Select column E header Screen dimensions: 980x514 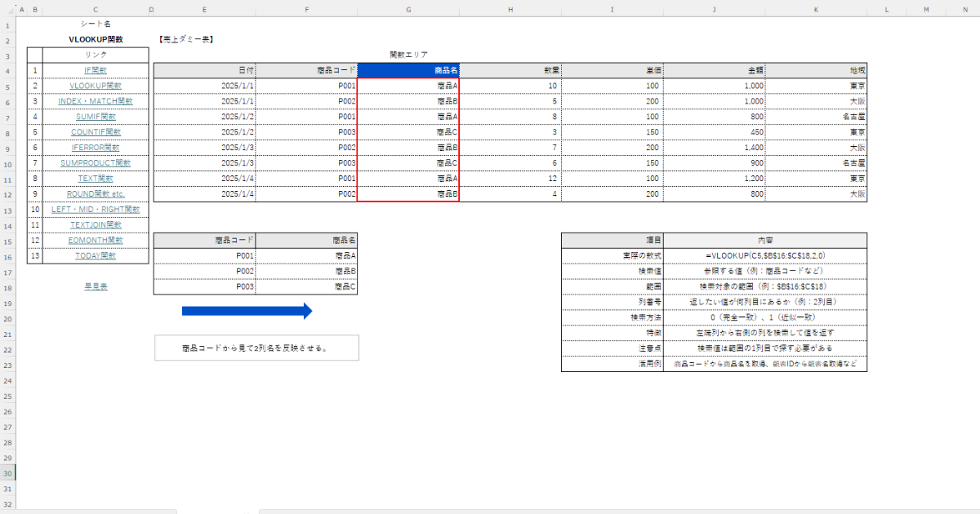point(204,10)
